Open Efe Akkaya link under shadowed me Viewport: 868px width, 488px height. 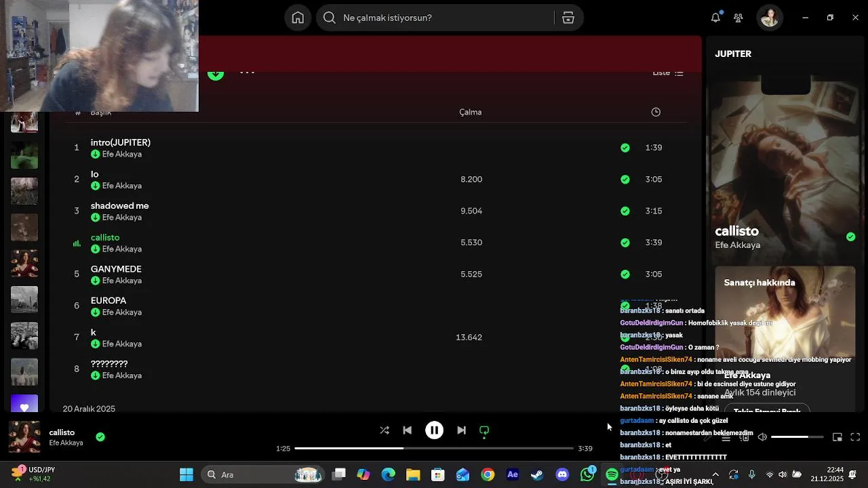point(122,218)
